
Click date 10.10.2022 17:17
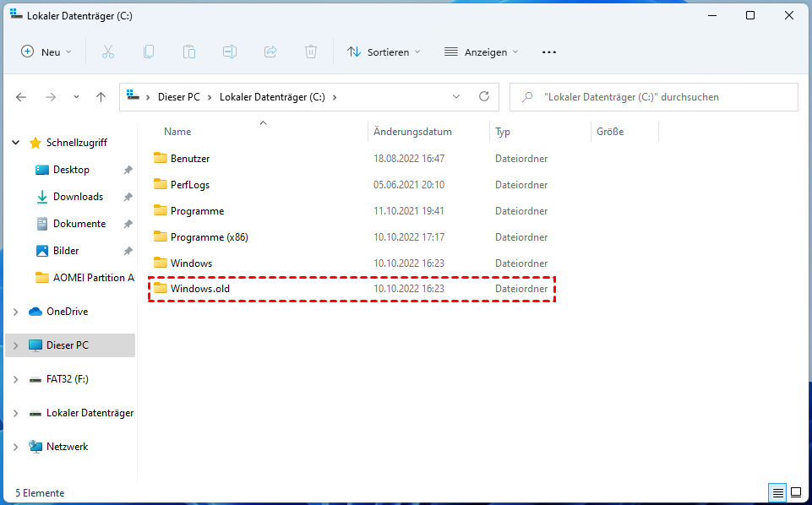(409, 237)
